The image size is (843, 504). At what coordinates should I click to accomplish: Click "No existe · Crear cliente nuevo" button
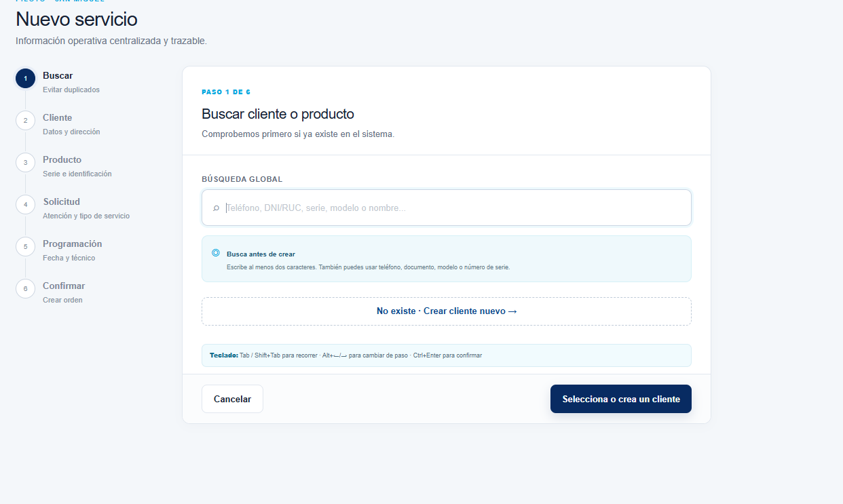coord(447,311)
